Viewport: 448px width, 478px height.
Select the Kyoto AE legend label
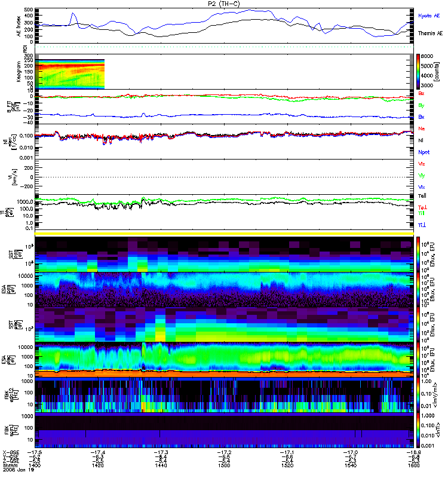(429, 16)
